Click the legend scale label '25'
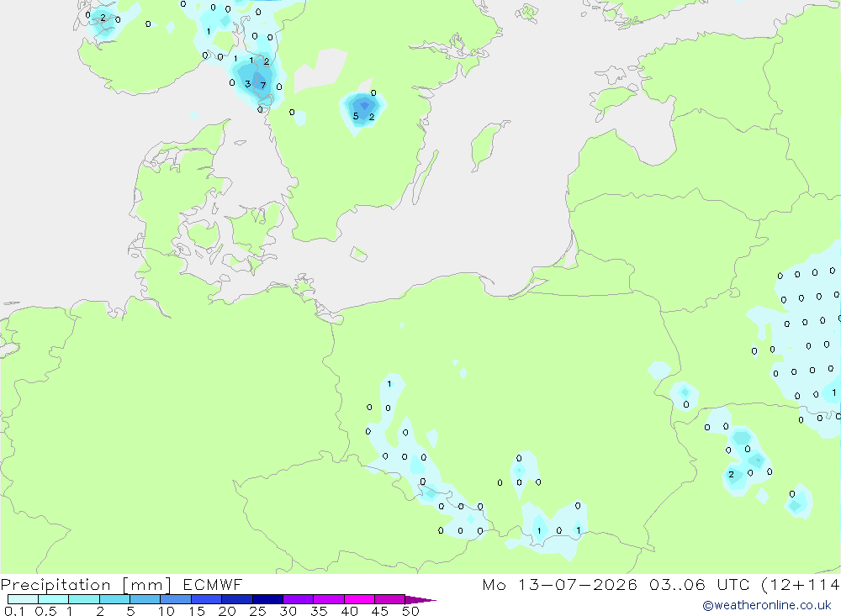 [x=258, y=611]
